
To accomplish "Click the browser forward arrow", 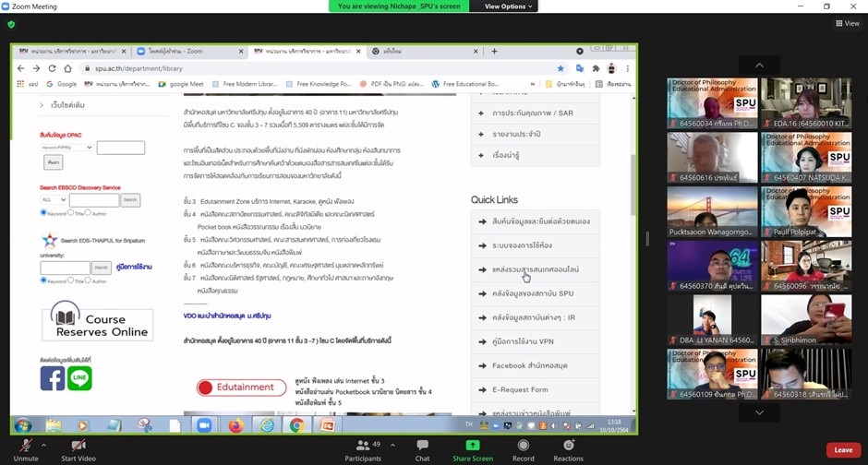I will (x=36, y=68).
